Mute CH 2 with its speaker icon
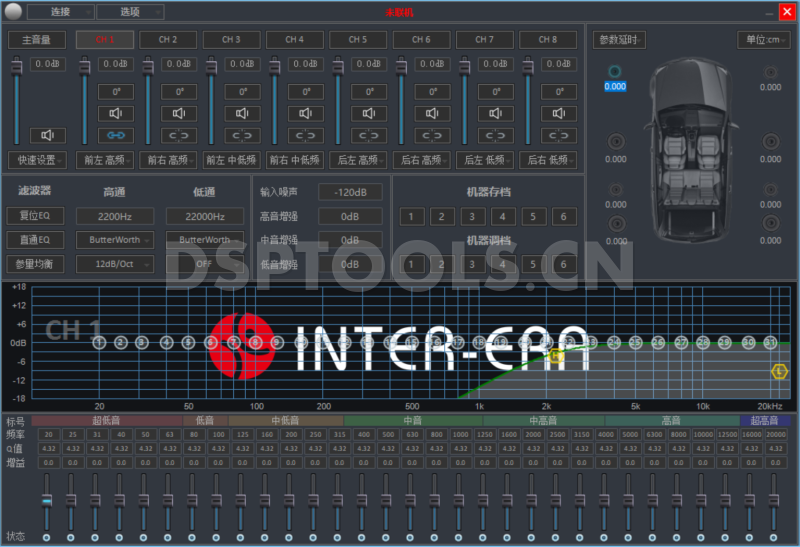Image resolution: width=800 pixels, height=547 pixels. click(179, 113)
